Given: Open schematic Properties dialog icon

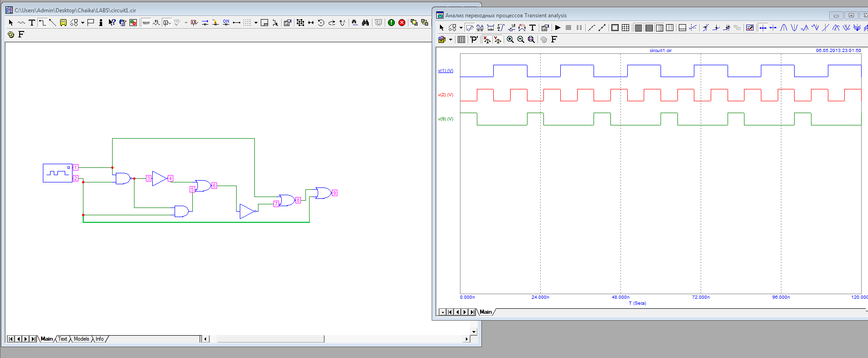Looking at the screenshot, I should click(x=288, y=23).
